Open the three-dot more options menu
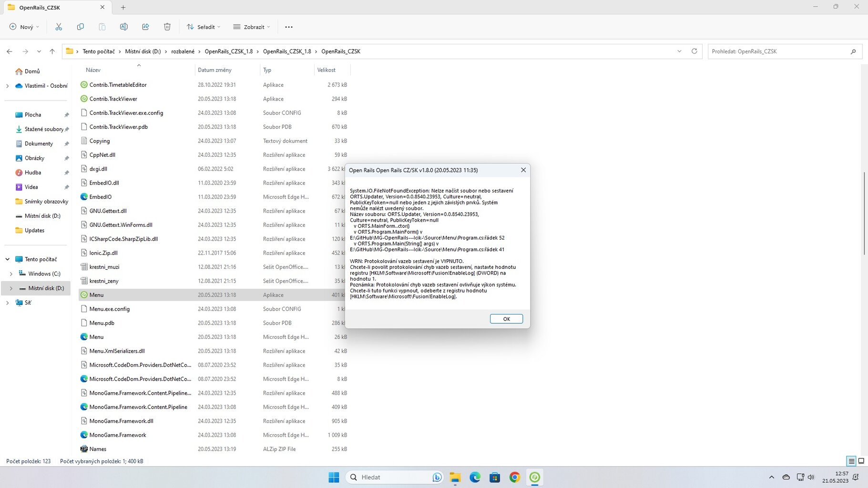 coord(288,27)
